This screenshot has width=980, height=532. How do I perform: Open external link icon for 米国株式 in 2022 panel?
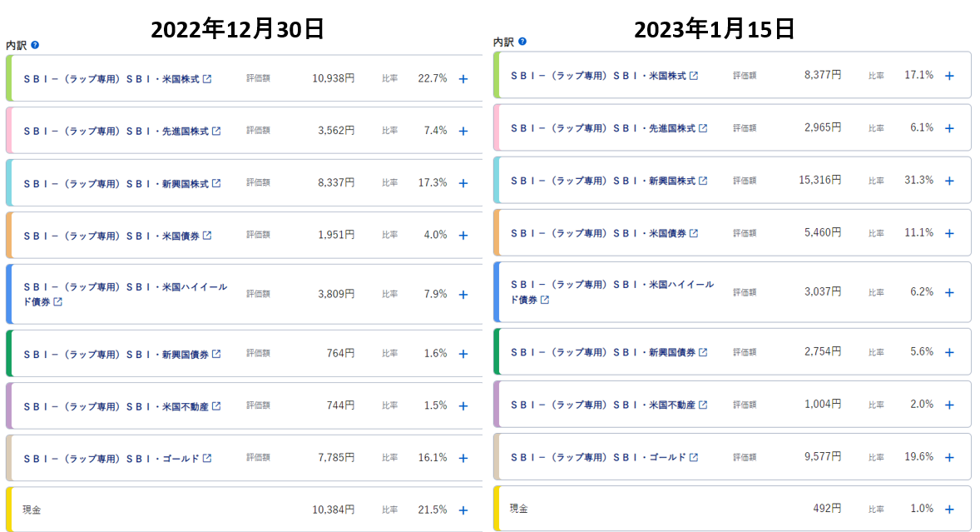point(207,79)
